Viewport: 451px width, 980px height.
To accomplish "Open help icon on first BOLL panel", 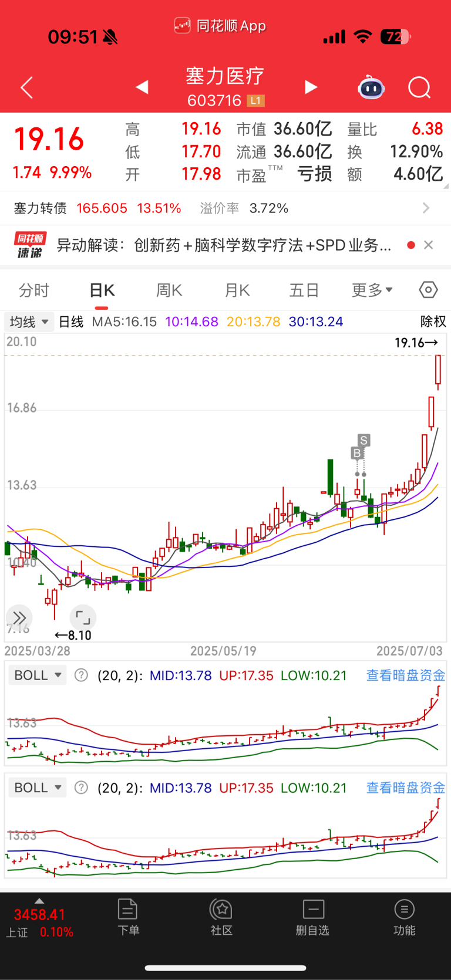I will point(81,675).
